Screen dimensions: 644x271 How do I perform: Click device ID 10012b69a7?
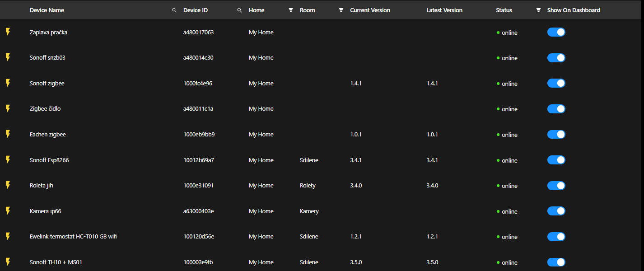click(199, 160)
